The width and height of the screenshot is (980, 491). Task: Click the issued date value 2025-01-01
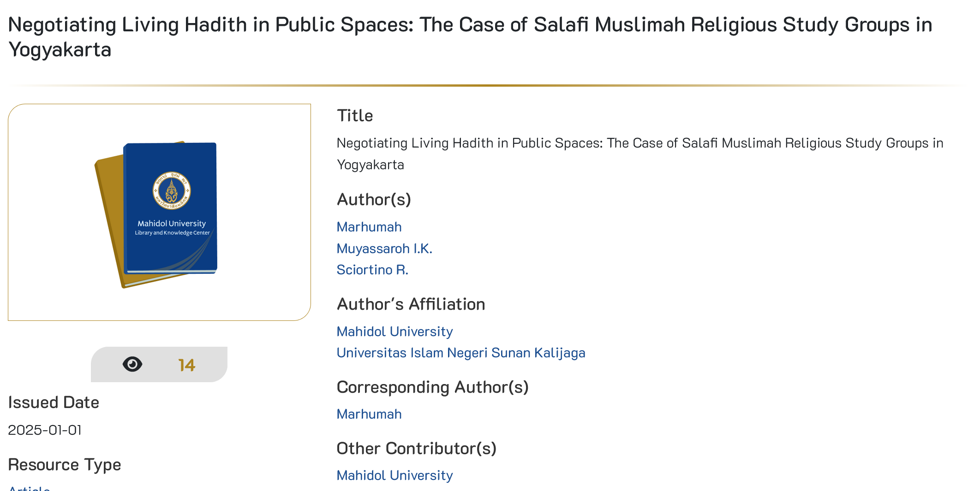point(45,430)
